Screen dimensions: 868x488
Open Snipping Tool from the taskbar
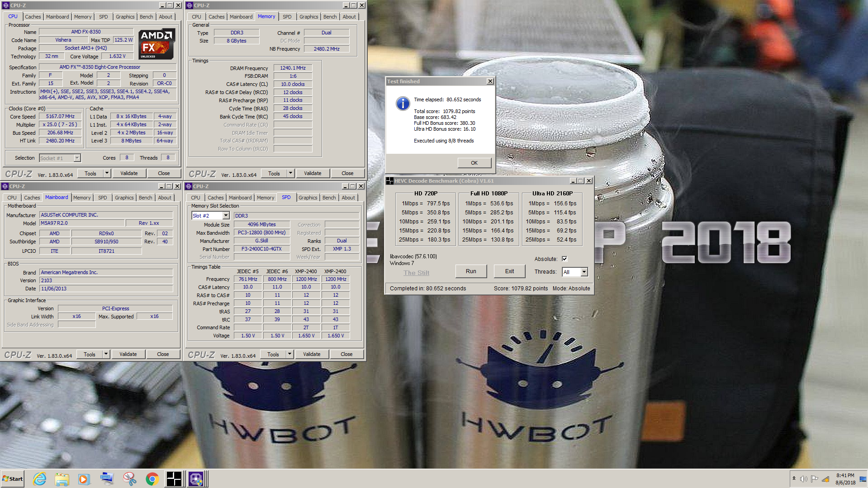tap(129, 479)
